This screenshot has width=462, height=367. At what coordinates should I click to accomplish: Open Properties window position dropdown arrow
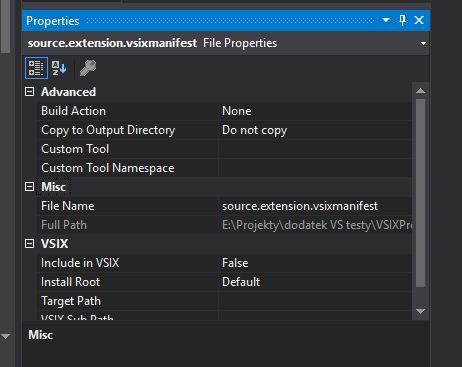pos(386,20)
